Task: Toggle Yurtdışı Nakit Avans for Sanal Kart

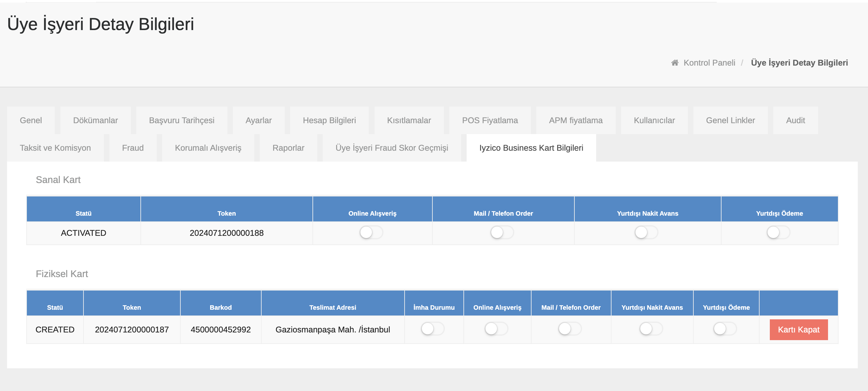Action: [646, 233]
